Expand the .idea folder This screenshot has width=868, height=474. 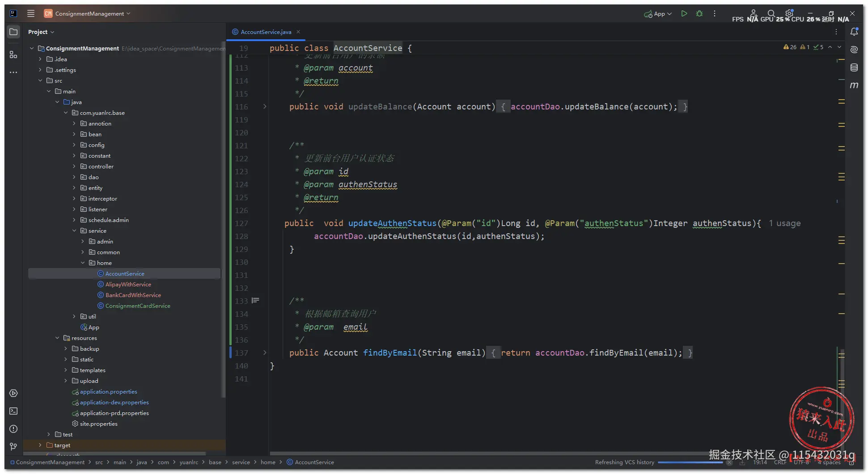pos(40,59)
